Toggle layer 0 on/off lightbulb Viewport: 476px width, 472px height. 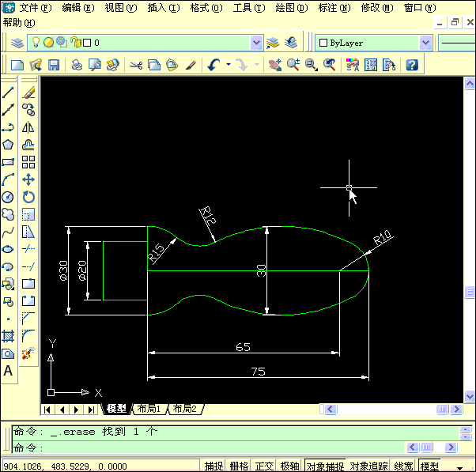point(36,42)
